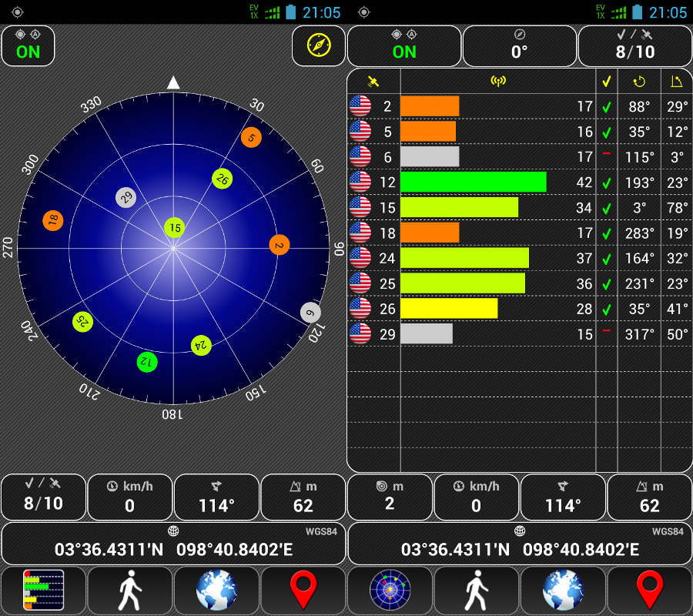Click the azimuth rotation column header icon
The image size is (693, 616).
click(639, 82)
